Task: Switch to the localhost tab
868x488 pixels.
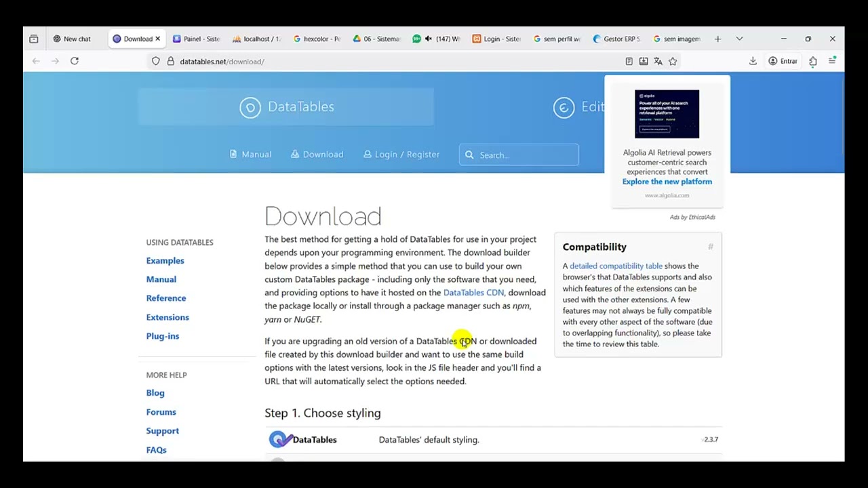Action: tap(256, 39)
